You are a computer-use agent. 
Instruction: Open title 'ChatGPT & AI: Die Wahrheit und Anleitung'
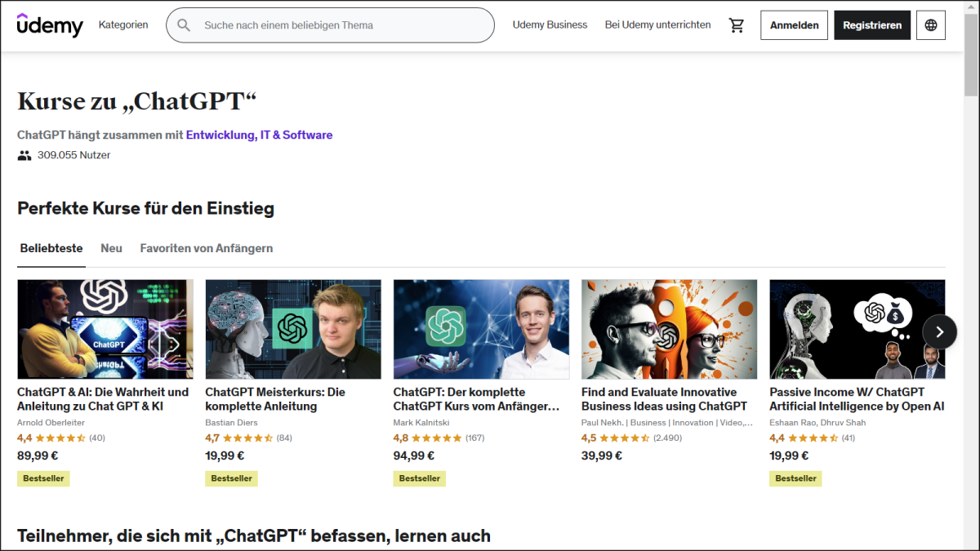click(103, 399)
